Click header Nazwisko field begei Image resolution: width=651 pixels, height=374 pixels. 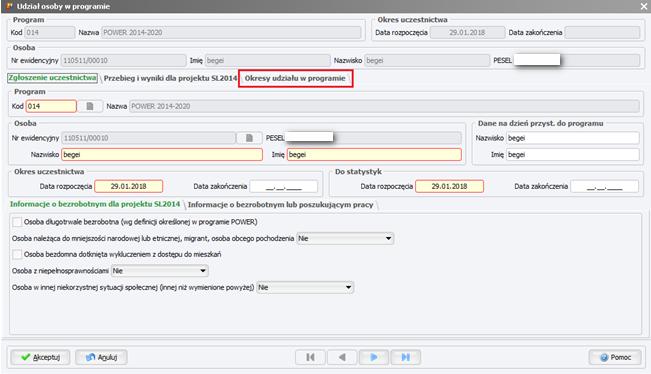click(427, 60)
